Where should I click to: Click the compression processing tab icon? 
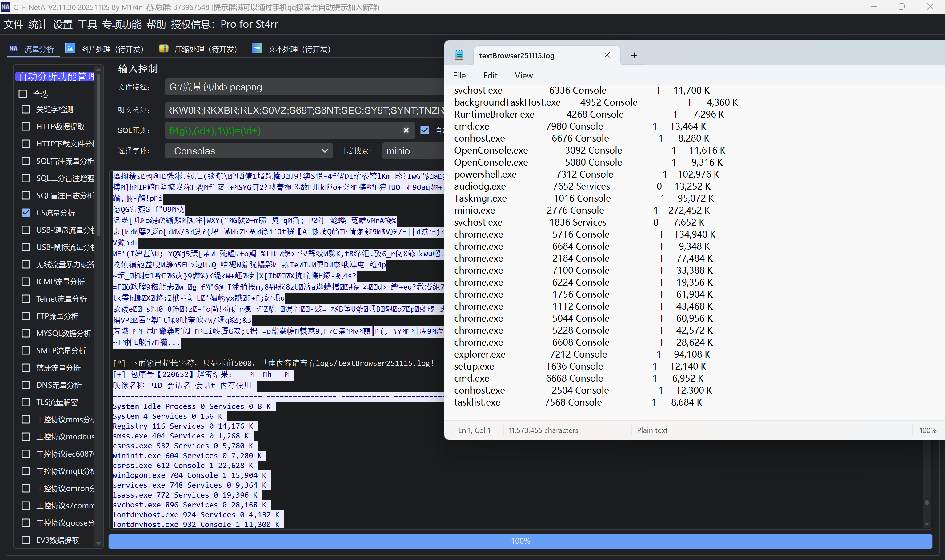tap(163, 49)
